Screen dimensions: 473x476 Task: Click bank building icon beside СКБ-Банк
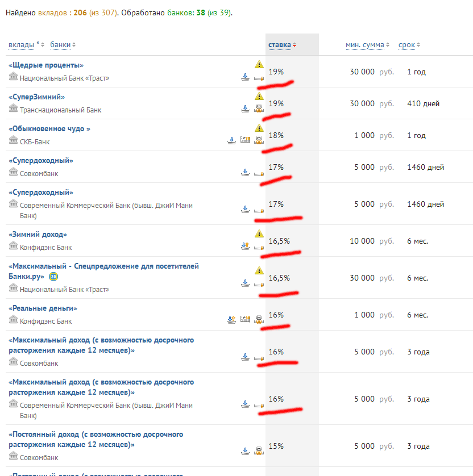pos(13,140)
